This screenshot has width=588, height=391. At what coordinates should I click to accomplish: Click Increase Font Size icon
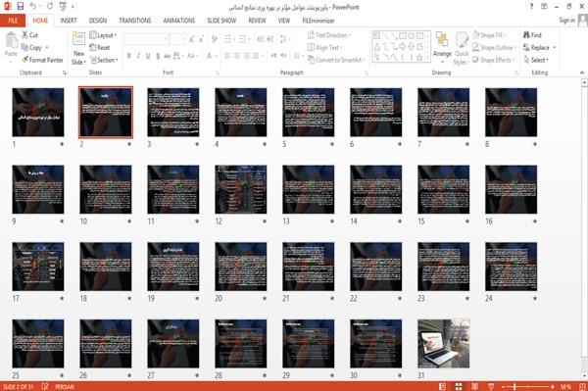(192, 39)
